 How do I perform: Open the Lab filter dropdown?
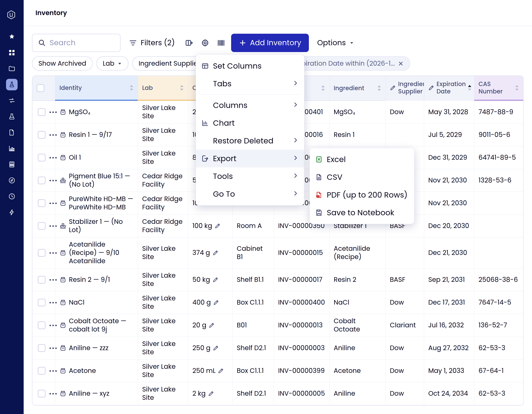click(x=112, y=64)
